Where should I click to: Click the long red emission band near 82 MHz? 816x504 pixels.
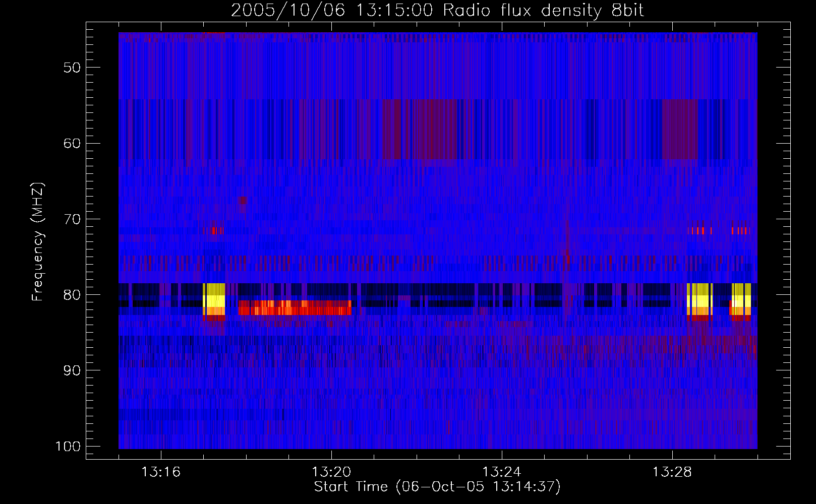coord(295,307)
